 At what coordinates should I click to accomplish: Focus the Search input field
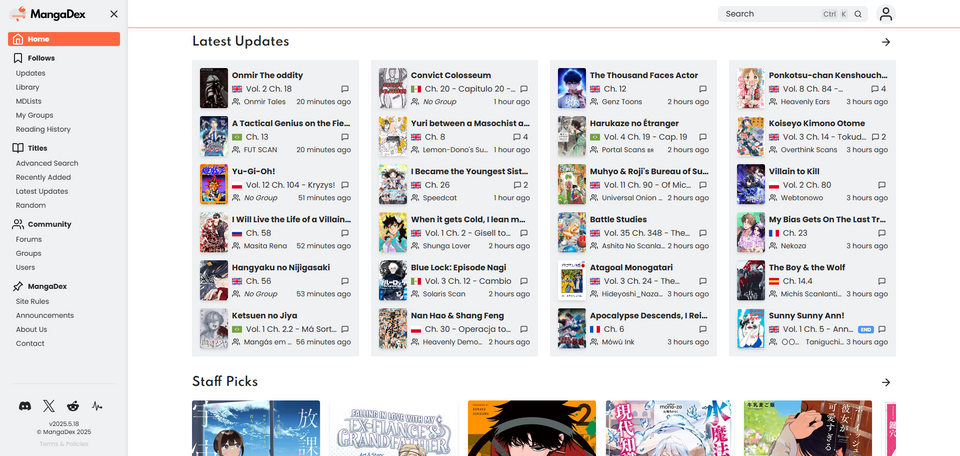(x=773, y=14)
